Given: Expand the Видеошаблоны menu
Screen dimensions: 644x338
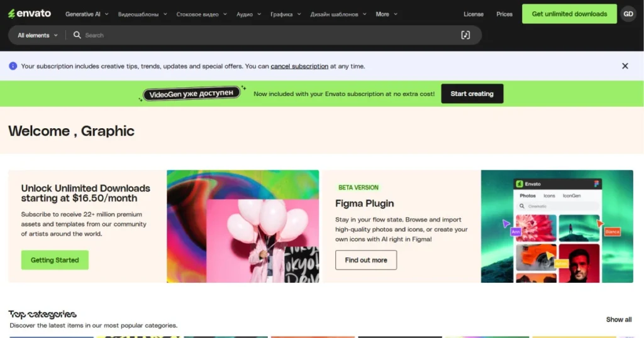Looking at the screenshot, I should coord(142,14).
